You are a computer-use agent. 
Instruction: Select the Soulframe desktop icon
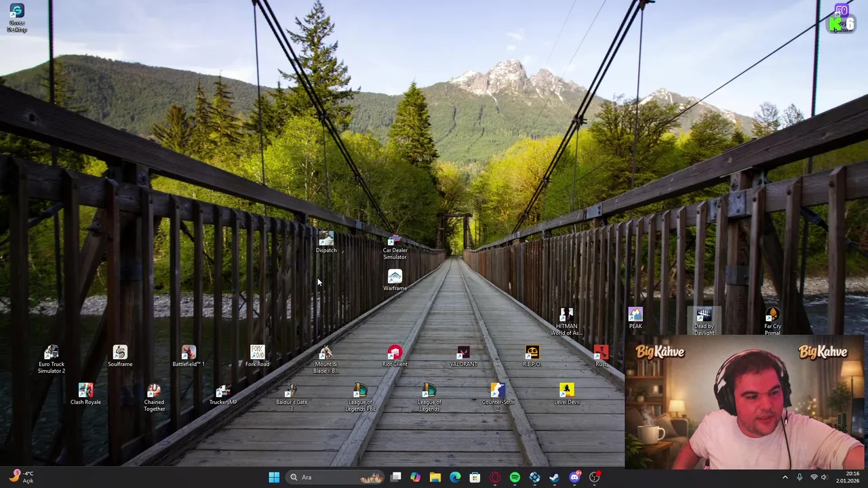[120, 357]
